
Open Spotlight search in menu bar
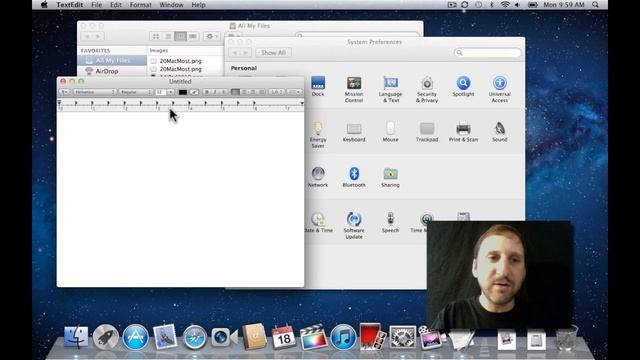click(596, 5)
